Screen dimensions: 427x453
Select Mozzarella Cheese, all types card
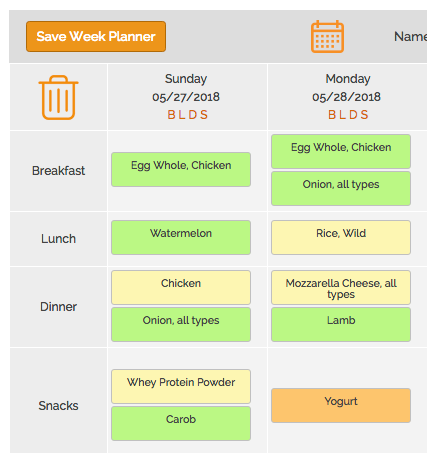[x=341, y=287]
